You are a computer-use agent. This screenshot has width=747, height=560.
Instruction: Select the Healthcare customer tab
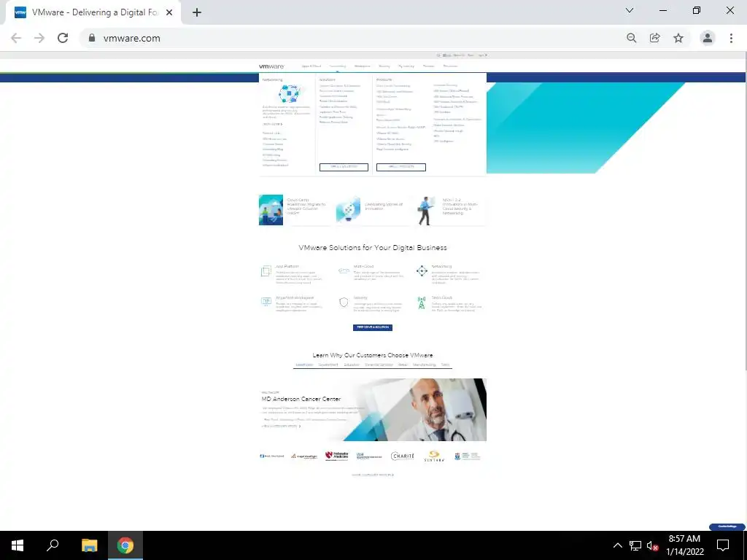304,365
